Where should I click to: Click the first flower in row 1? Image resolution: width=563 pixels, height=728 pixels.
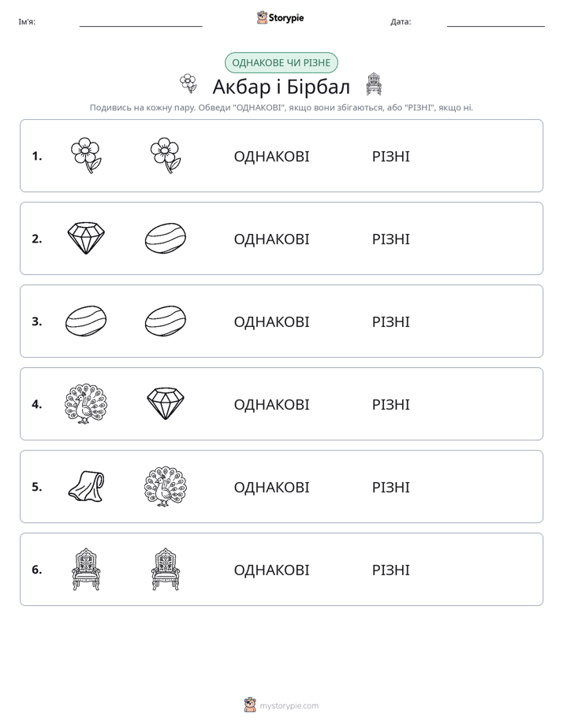click(x=86, y=155)
